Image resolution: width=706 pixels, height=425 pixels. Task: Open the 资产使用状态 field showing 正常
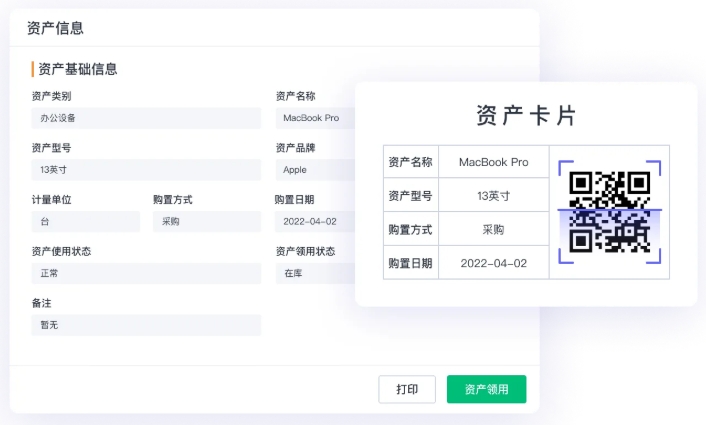click(145, 273)
